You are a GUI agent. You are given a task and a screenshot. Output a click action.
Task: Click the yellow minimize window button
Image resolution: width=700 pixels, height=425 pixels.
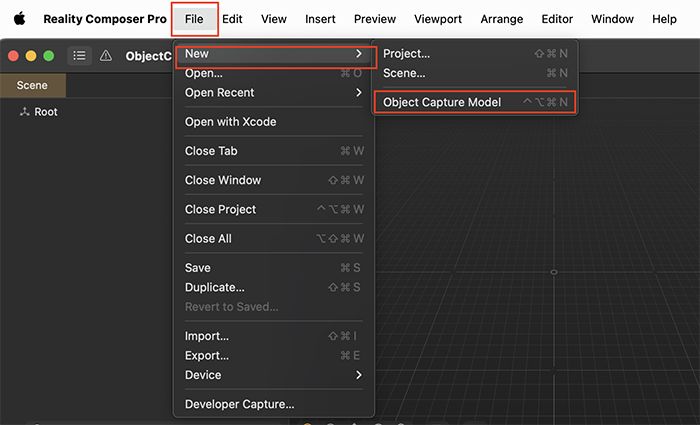click(x=31, y=55)
